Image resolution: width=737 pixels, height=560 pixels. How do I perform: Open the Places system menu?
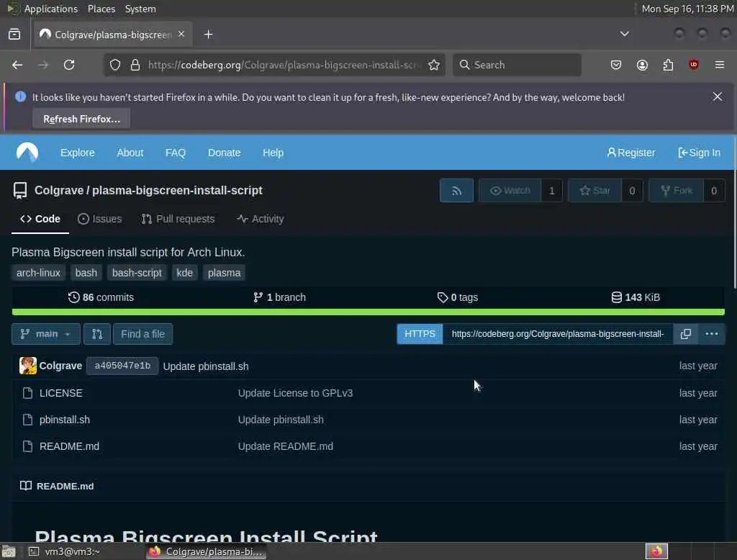point(101,9)
